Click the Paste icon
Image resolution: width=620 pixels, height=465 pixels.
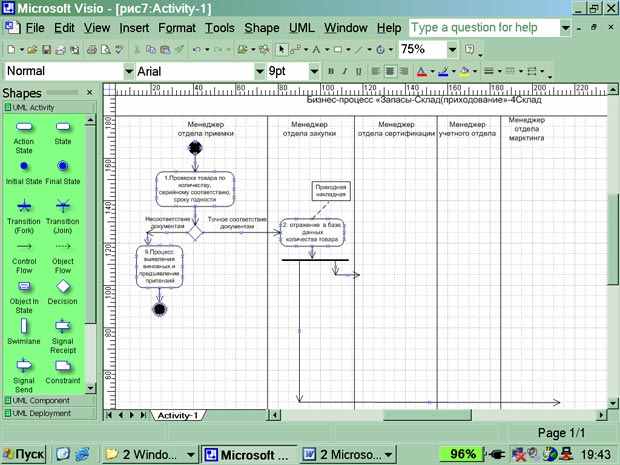(x=165, y=49)
